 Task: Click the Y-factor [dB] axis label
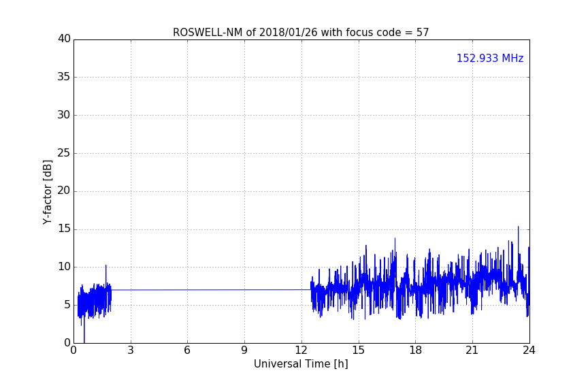(47, 192)
